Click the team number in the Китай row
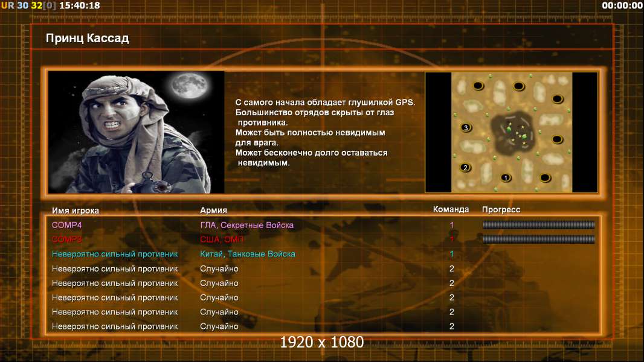644x362 pixels. [452, 254]
